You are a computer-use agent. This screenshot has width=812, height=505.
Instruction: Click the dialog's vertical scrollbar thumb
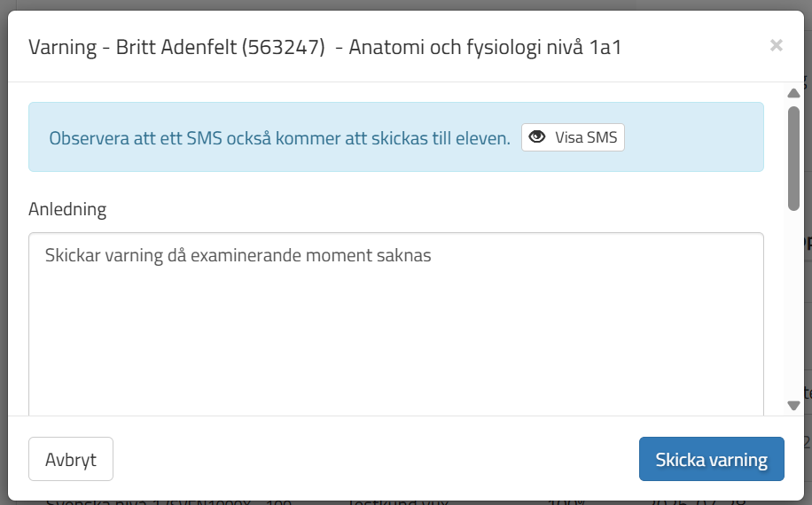[793, 159]
